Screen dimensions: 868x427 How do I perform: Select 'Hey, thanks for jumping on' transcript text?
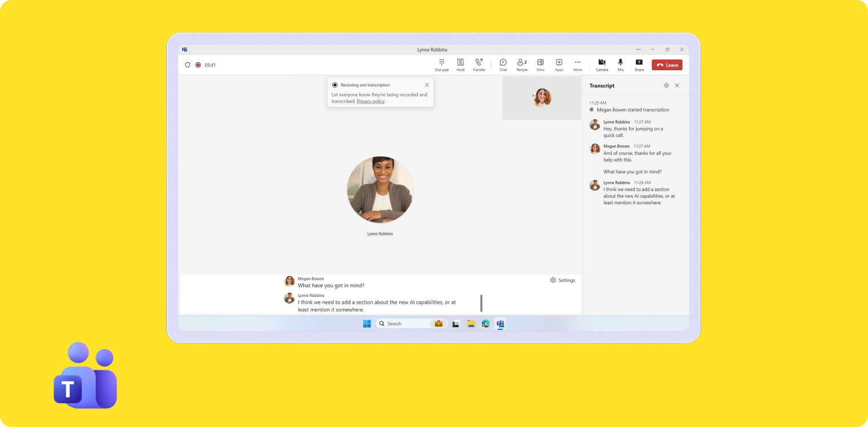633,132
